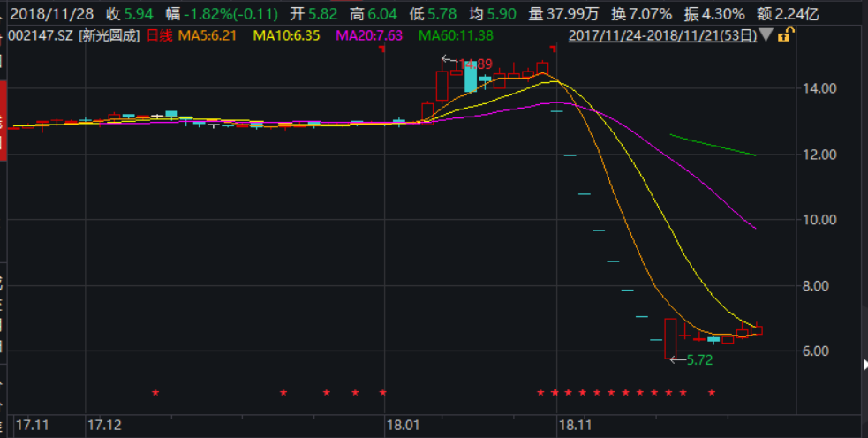
Task: Click the 17.11 time axis label
Action: tap(32, 426)
